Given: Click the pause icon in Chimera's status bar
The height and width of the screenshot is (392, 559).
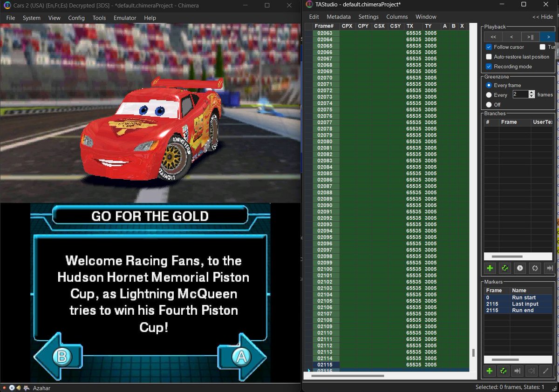Looking at the screenshot, I should click(x=12, y=387).
